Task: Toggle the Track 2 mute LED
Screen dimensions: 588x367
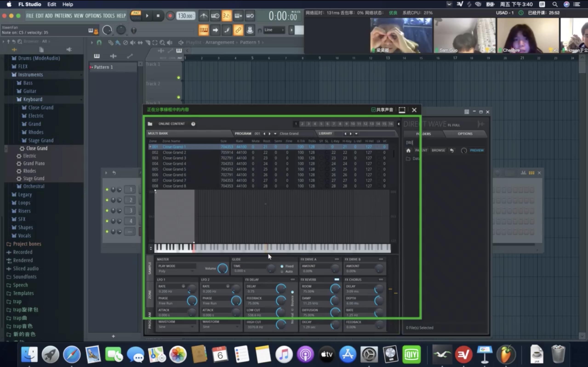Action: tap(179, 97)
